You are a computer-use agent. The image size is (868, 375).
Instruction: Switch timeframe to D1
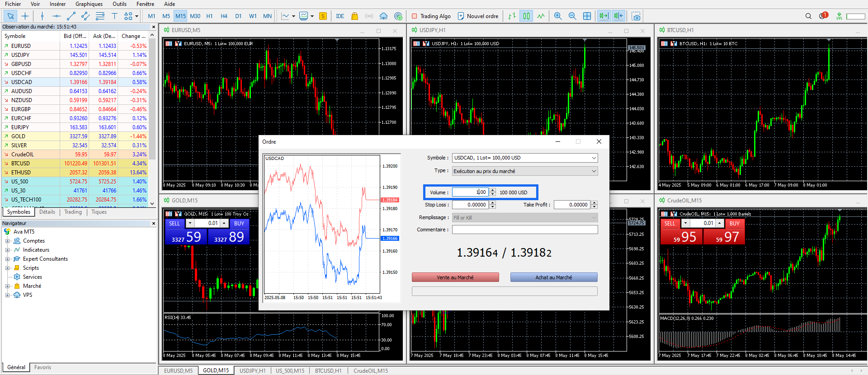pos(238,16)
